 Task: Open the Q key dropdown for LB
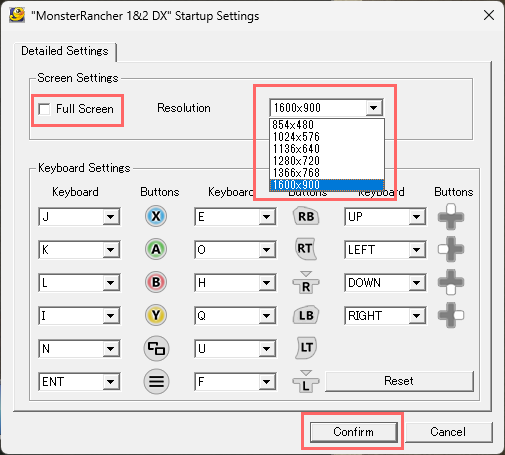(x=267, y=316)
